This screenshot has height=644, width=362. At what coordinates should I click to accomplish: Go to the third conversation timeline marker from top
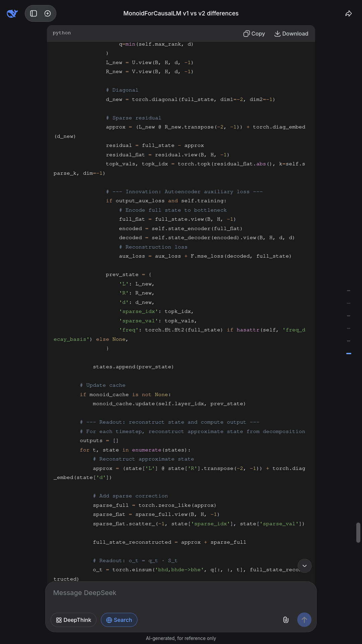pyautogui.click(x=349, y=316)
